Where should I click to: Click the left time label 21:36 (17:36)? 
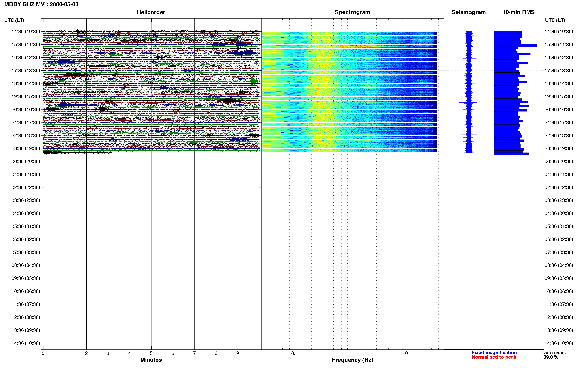point(26,122)
